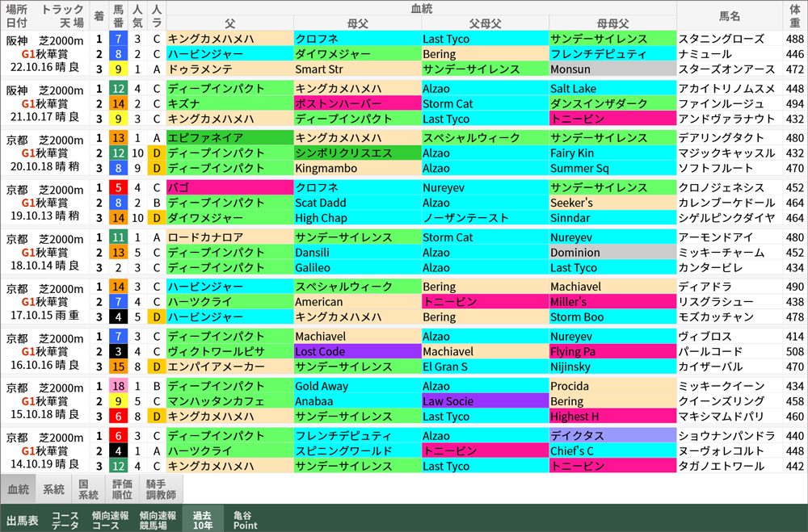Click the ボストンハーバー damsire cell
808x532 pixels.
358,103
